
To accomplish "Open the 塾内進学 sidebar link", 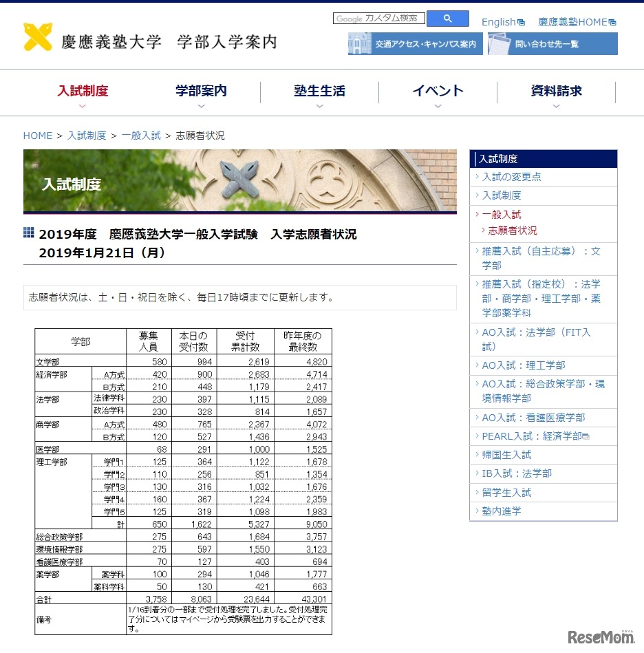I will 499,511.
